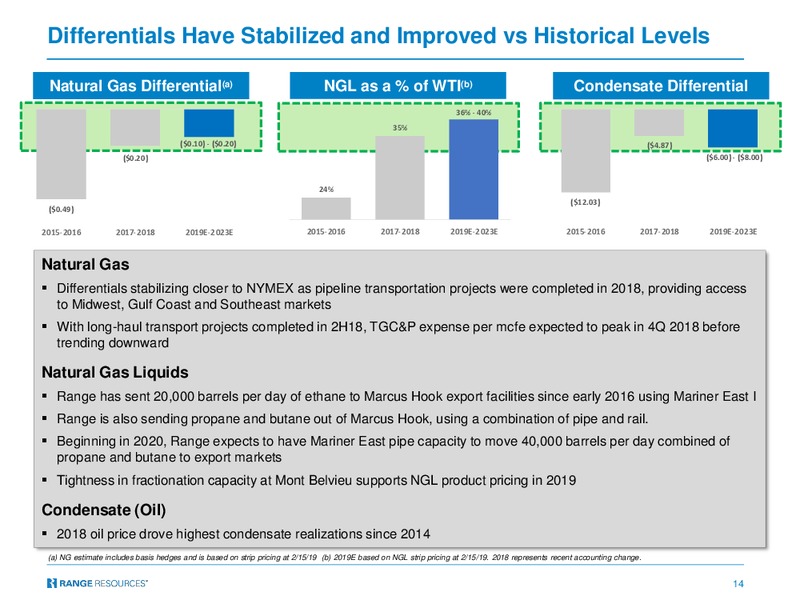The width and height of the screenshot is (800, 600).
Task: Click the 'Natural Gas Liquids' section heading
Action: click(115, 372)
